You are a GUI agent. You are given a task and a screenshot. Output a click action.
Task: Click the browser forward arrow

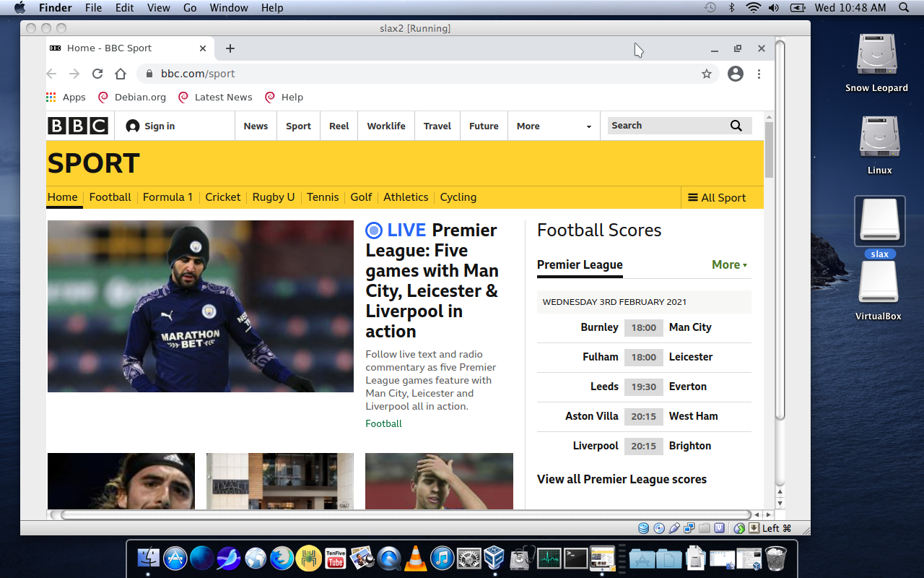pyautogui.click(x=74, y=74)
